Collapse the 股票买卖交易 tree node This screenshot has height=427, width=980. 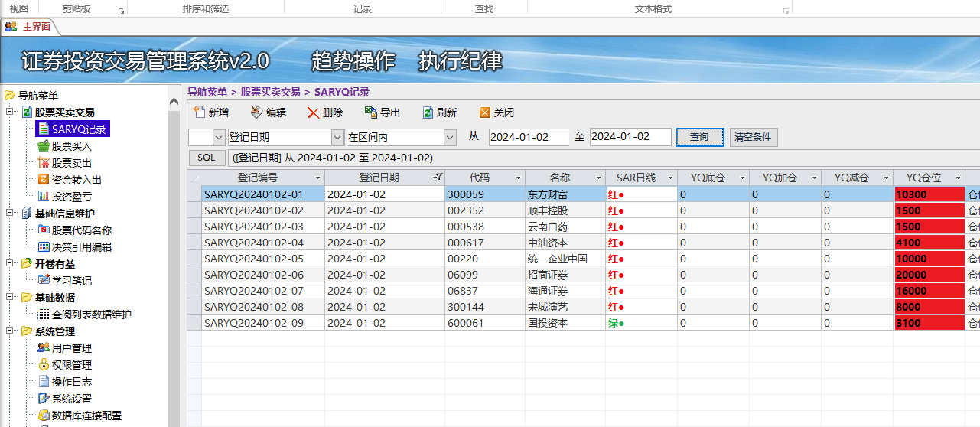pyautogui.click(x=11, y=112)
